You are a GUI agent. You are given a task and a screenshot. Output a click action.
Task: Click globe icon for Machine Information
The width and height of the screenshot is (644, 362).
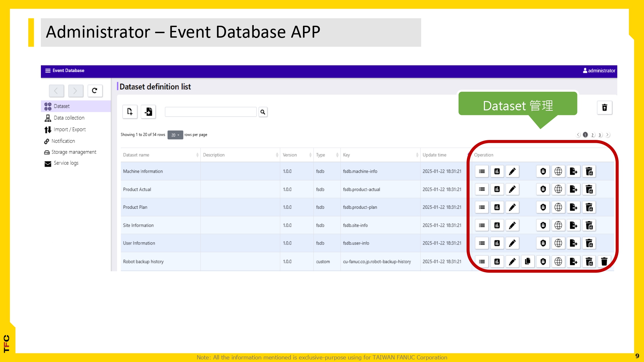(558, 172)
